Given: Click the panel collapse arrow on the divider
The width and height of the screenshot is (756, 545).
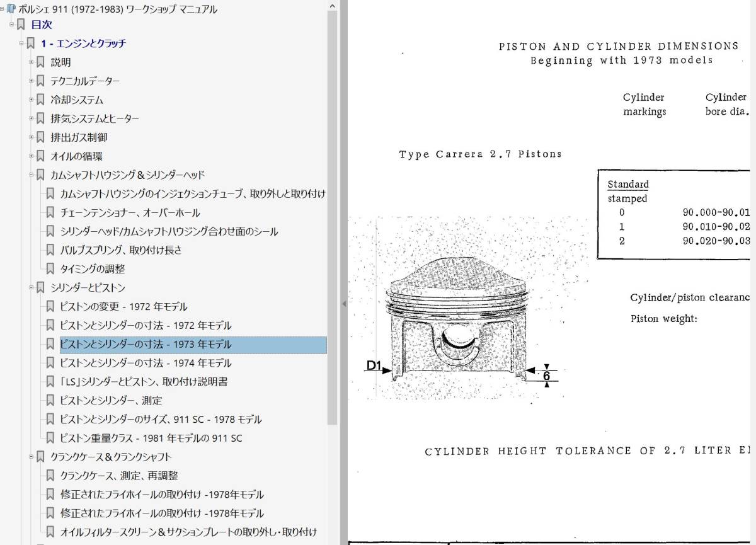Looking at the screenshot, I should tap(343, 304).
